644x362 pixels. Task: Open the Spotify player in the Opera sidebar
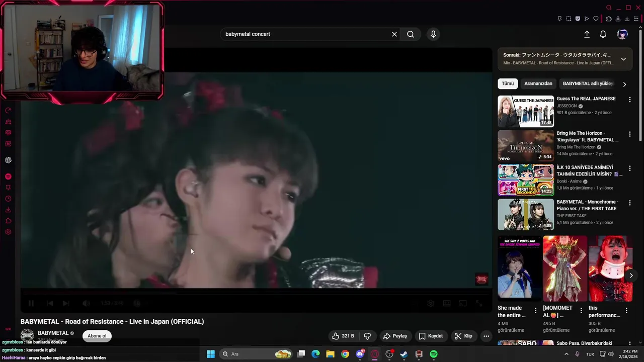pyautogui.click(x=8, y=176)
